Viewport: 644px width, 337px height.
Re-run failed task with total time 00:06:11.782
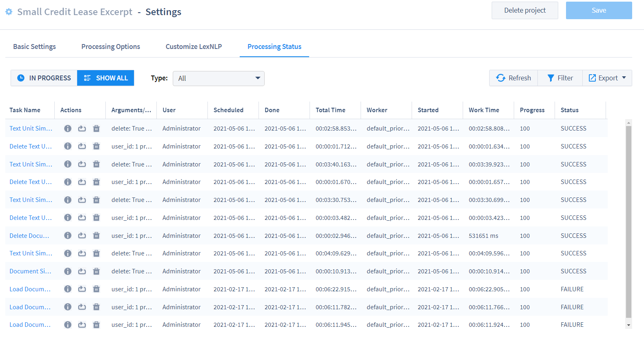tap(82, 307)
